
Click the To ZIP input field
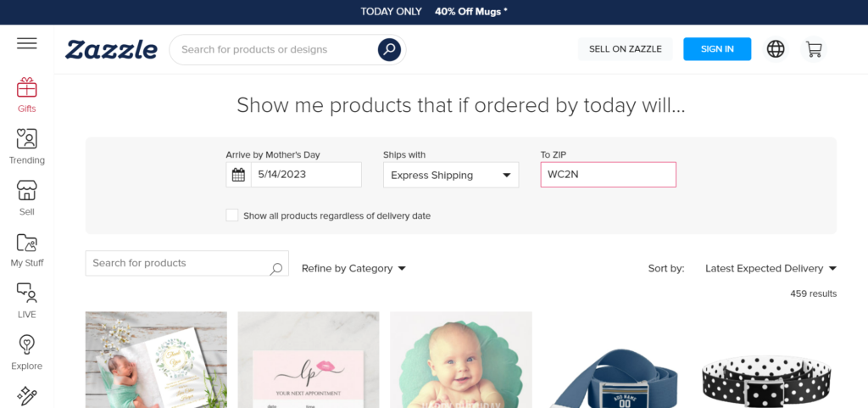tap(608, 175)
